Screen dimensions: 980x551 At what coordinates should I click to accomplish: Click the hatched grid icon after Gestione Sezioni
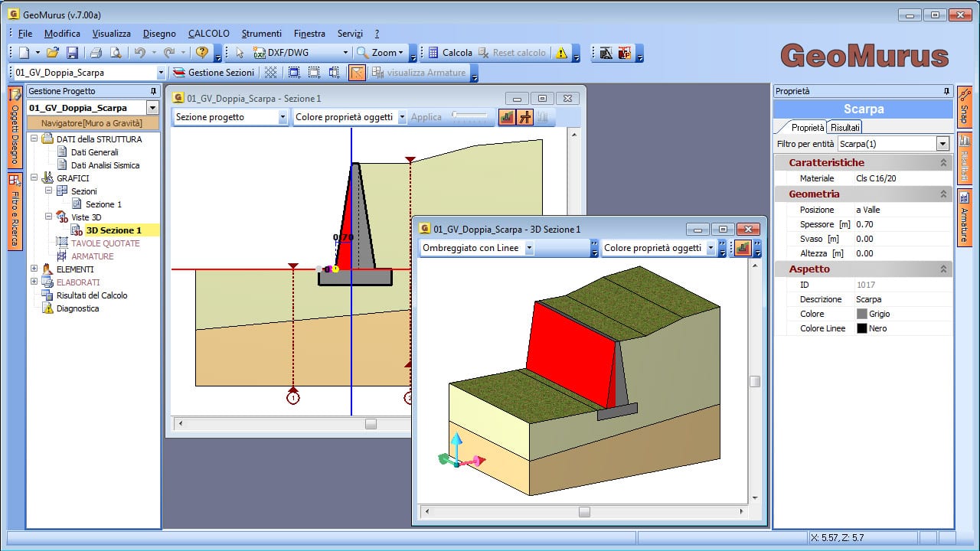tap(270, 73)
